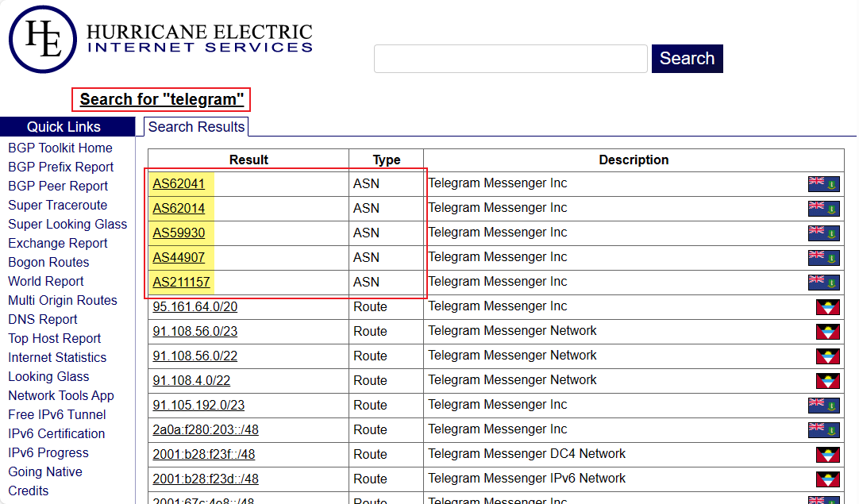The image size is (859, 504).
Task: Open the 91.108.56.0/23 route link
Action: [195, 332]
